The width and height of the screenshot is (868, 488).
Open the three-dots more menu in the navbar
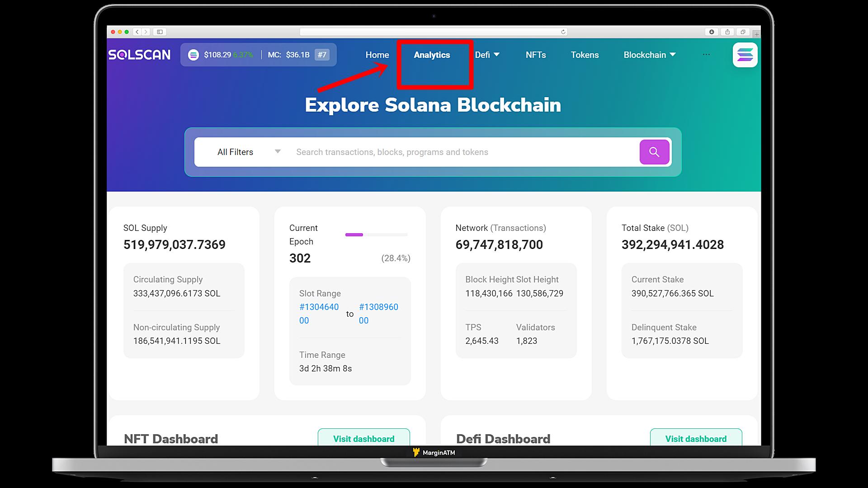(x=706, y=54)
